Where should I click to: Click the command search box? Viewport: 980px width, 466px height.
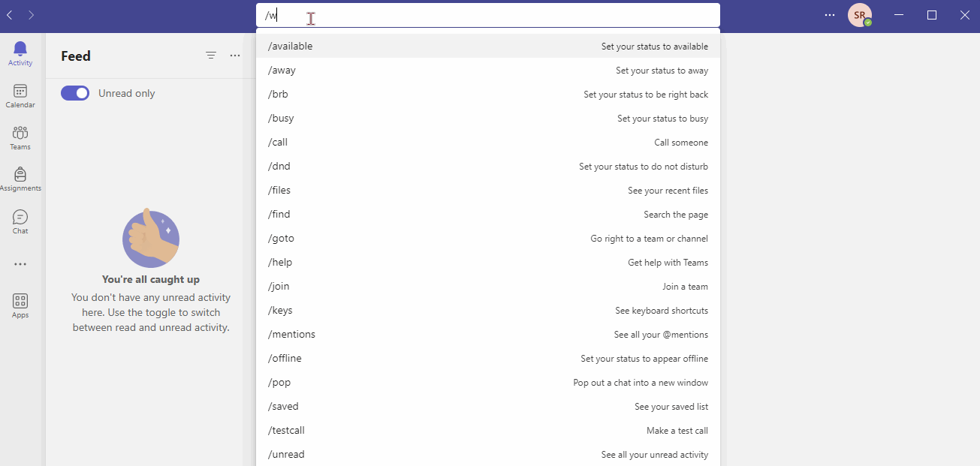[488, 15]
